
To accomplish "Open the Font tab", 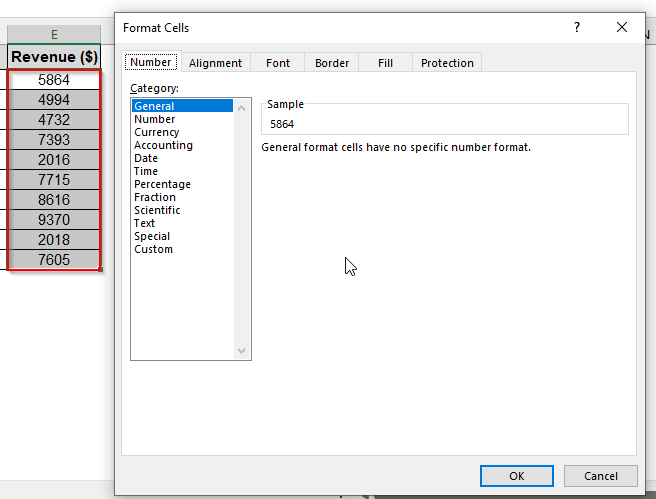I will 278,63.
